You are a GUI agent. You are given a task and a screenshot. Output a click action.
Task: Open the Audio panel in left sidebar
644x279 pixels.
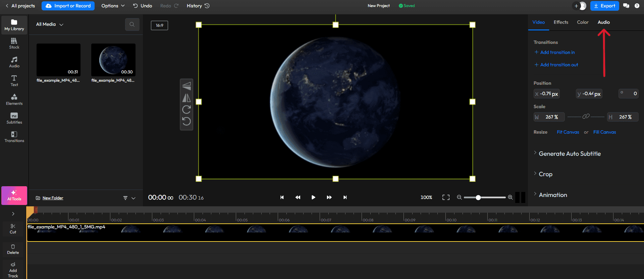(14, 62)
